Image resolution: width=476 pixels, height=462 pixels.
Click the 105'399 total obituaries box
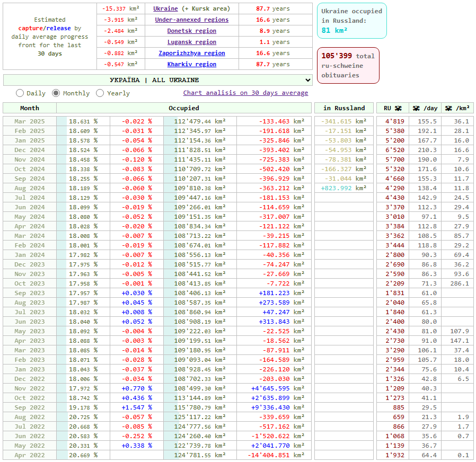348,66
